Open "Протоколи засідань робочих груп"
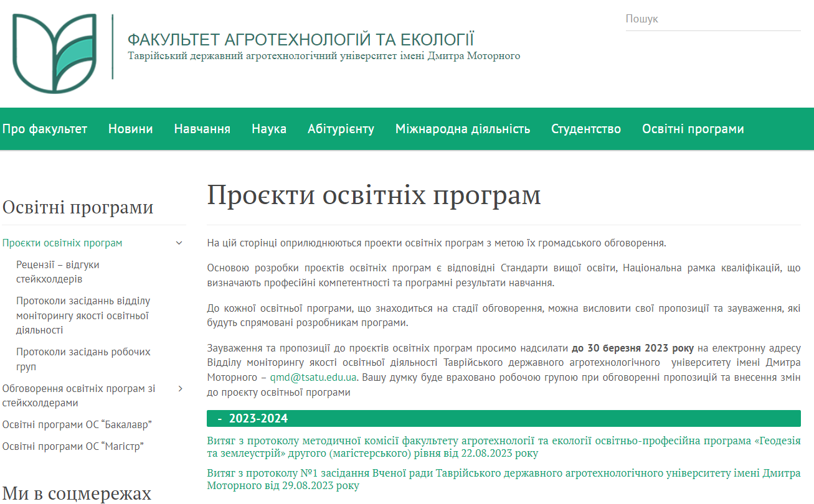 82,359
